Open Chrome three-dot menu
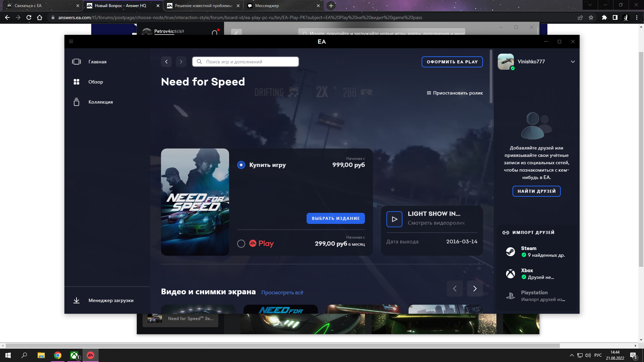 pyautogui.click(x=637, y=17)
